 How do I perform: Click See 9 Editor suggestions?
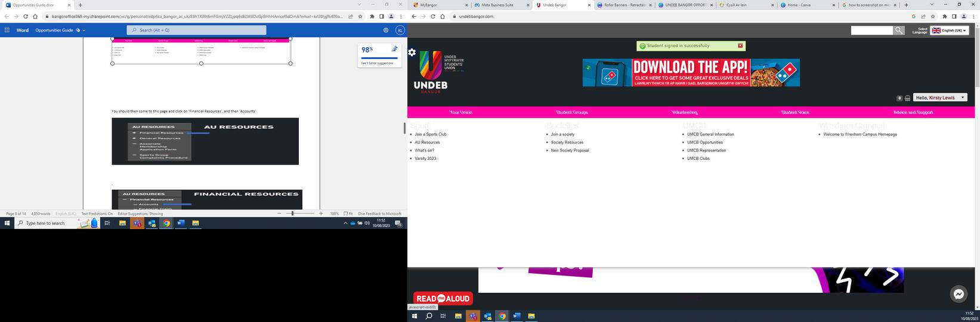point(377,63)
